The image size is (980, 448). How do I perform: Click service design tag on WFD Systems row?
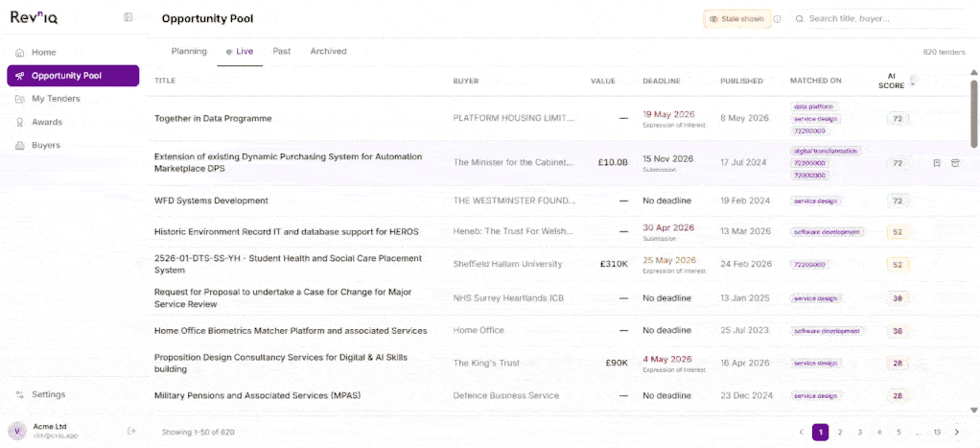(816, 200)
